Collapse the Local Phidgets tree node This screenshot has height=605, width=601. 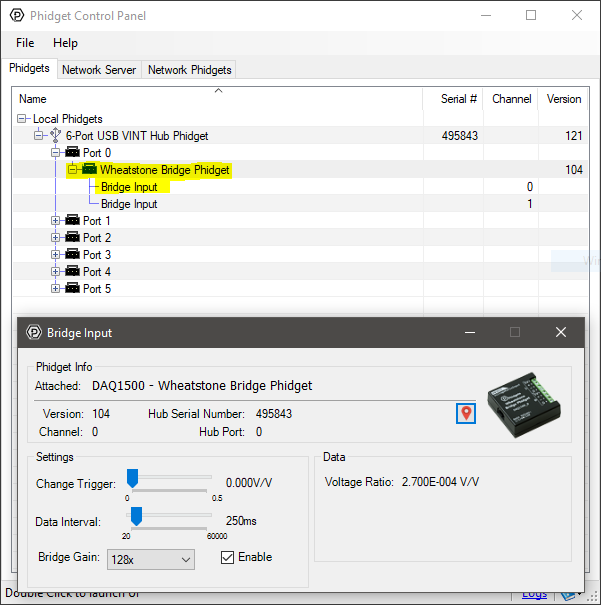(23, 119)
